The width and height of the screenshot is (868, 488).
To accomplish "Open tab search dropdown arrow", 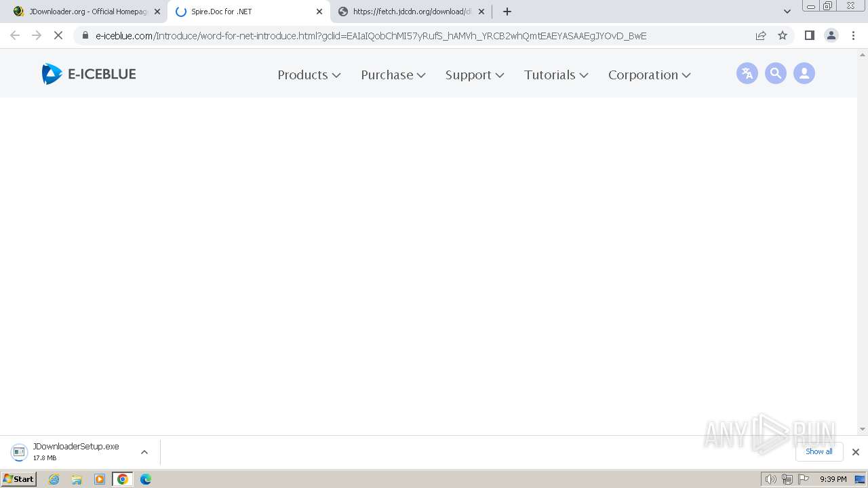I will 787,12.
